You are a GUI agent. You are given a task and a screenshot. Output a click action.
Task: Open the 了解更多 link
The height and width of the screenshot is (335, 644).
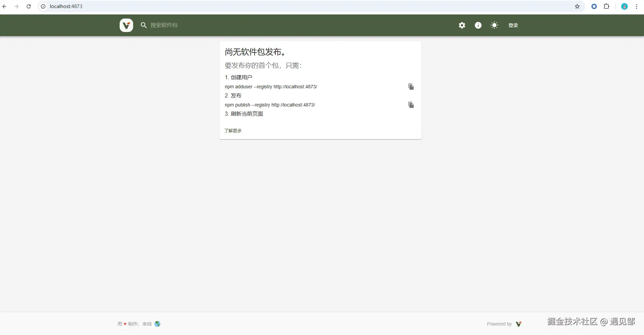[233, 131]
